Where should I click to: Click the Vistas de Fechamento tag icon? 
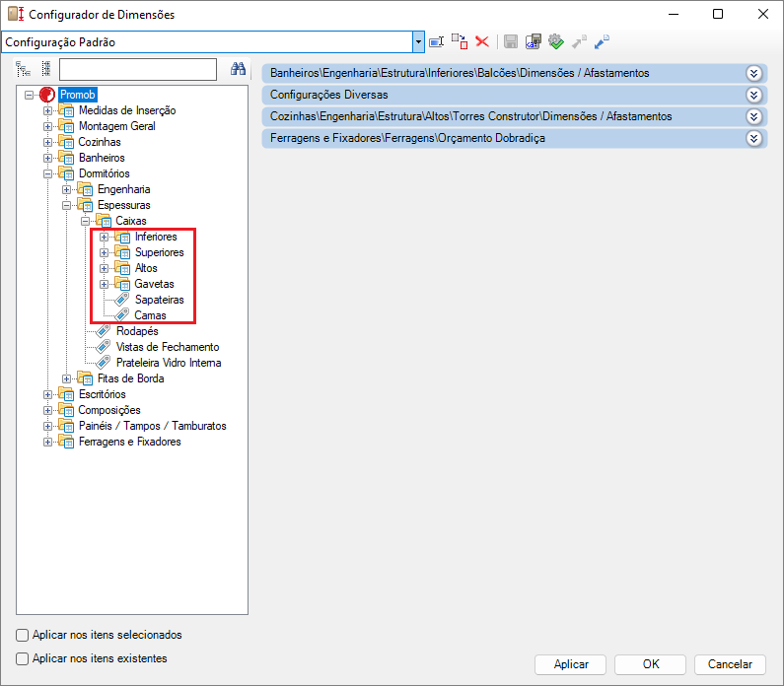pos(104,347)
